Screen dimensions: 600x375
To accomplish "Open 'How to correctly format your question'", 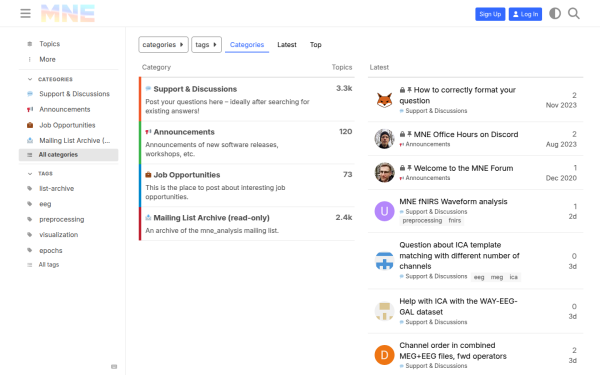I will tap(458, 95).
